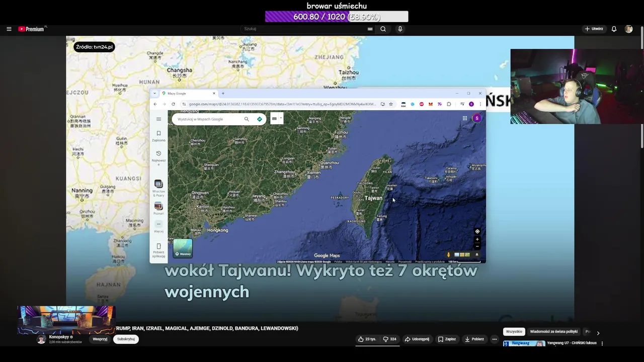Click the YouTube search magnifier button
644x362 pixels.
(x=383, y=29)
